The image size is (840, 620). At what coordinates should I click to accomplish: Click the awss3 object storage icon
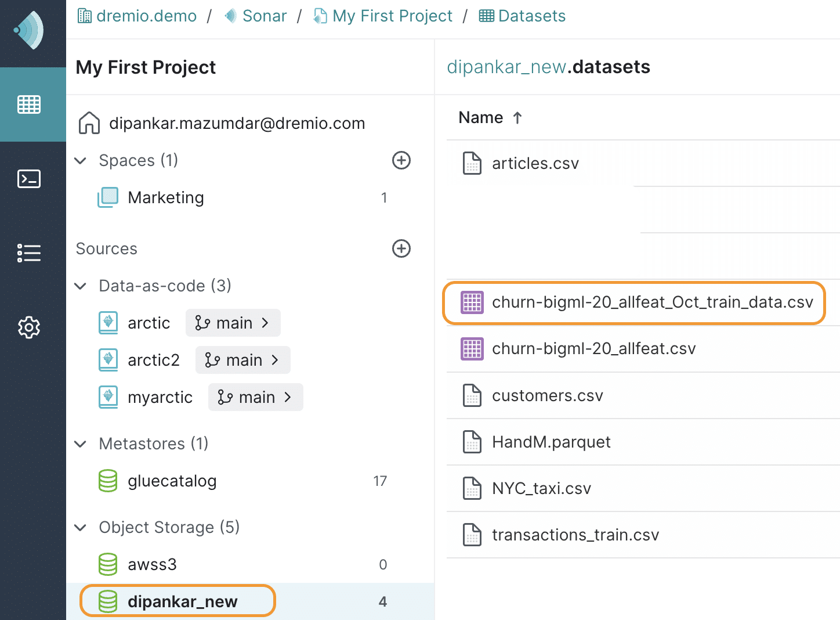pyautogui.click(x=108, y=564)
